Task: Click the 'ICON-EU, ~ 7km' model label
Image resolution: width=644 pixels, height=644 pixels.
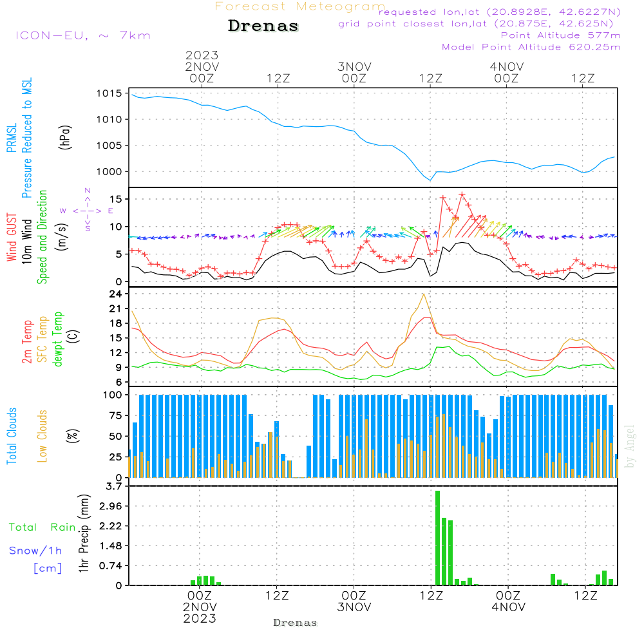Action: [x=83, y=35]
